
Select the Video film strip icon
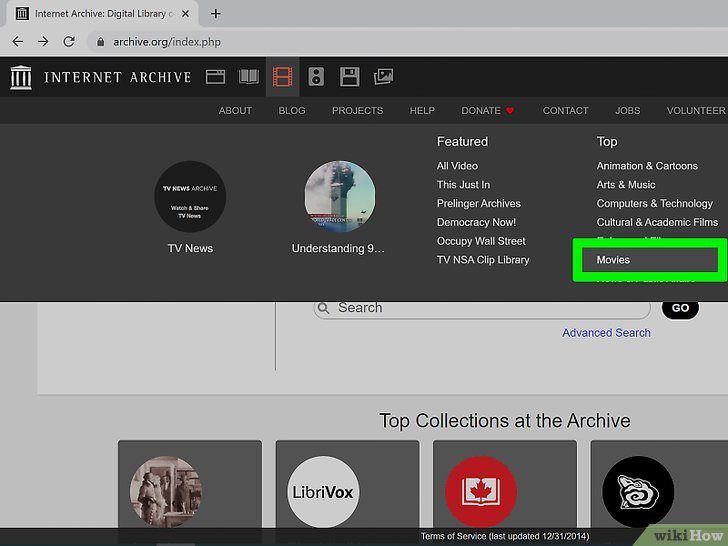[282, 77]
